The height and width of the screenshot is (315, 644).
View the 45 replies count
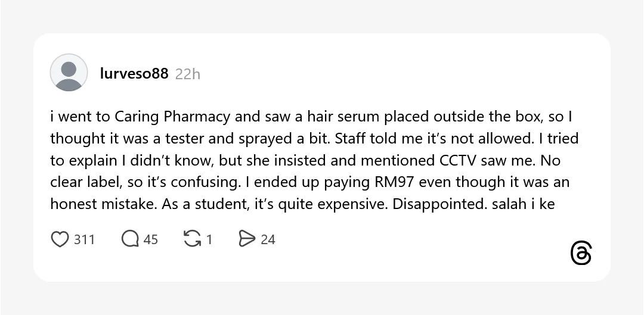click(151, 239)
